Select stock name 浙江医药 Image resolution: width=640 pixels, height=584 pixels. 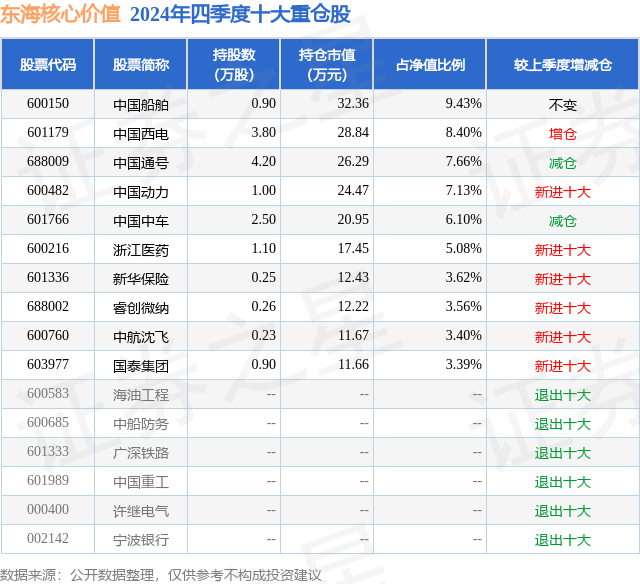(141, 250)
